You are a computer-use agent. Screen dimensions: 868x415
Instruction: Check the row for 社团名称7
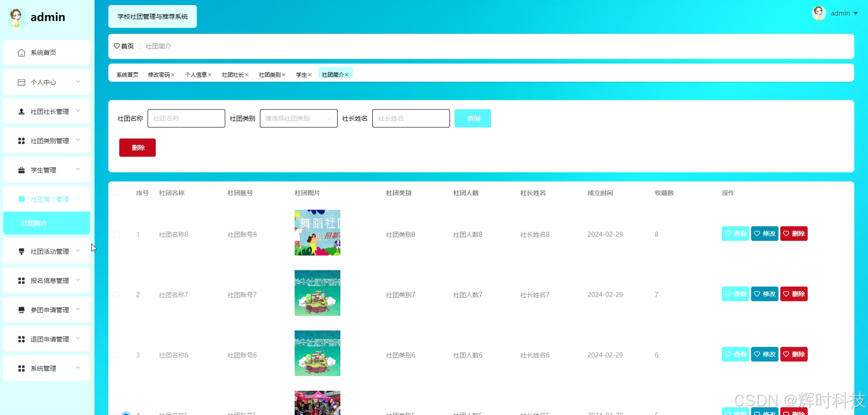click(x=116, y=294)
